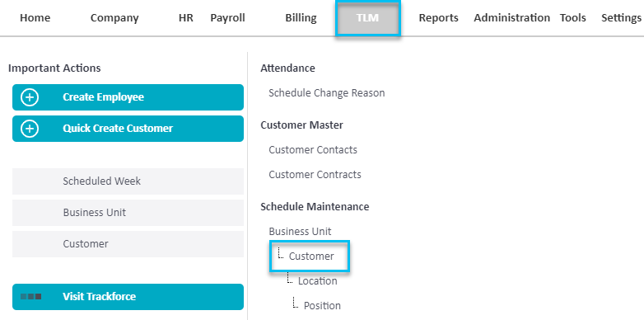Image resolution: width=644 pixels, height=320 pixels.
Task: Click the Quick Create Customer button
Action: tap(128, 129)
